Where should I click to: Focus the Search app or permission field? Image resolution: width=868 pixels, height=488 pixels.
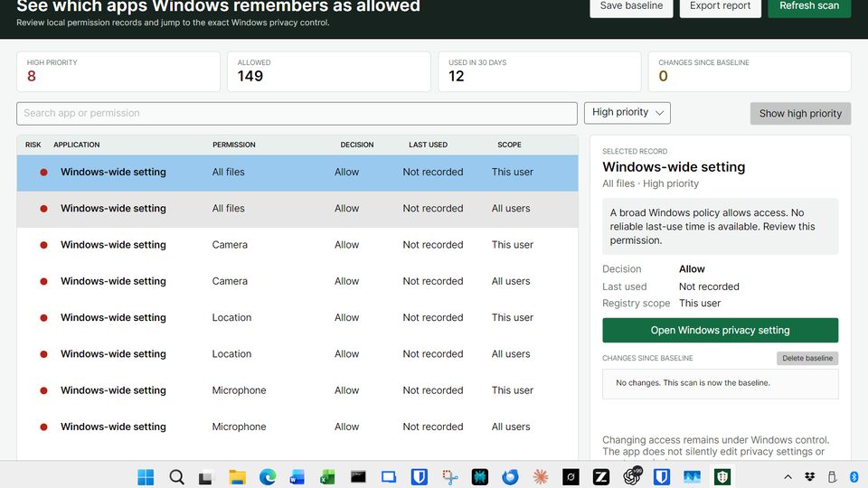pos(297,114)
